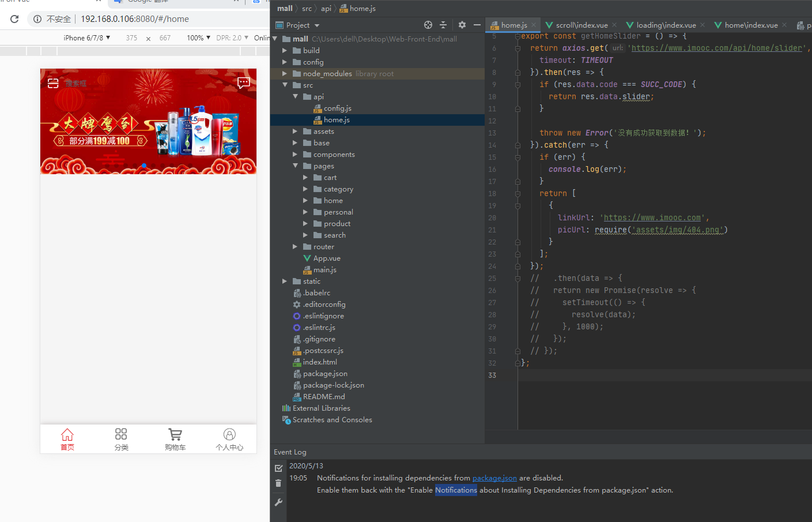Screen dimensions: 812x522
Task: Open iPhone 6/7/8 device dropdown
Action: [x=86, y=37]
